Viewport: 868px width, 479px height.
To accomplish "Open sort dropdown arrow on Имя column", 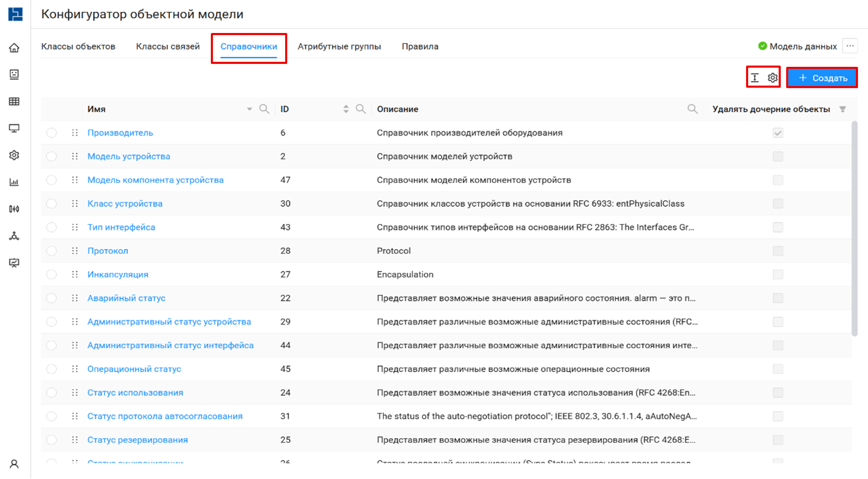I will [x=249, y=109].
